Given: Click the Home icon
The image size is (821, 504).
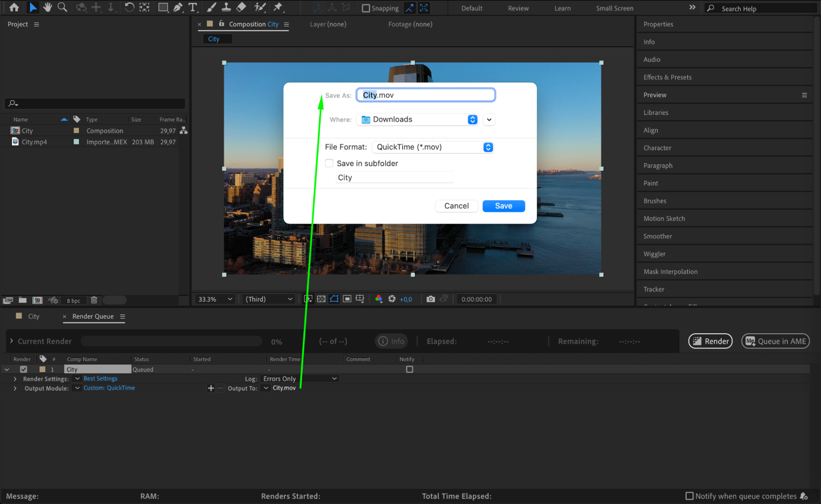Looking at the screenshot, I should click(x=14, y=7).
